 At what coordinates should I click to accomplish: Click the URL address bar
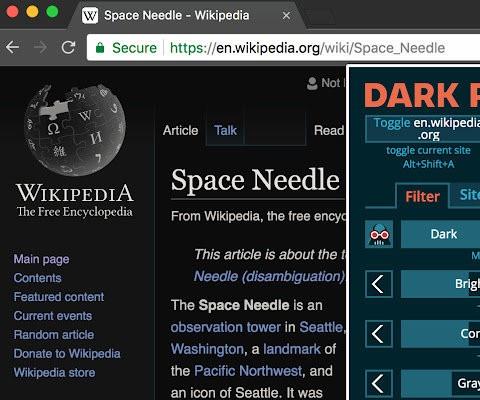pyautogui.click(x=283, y=48)
